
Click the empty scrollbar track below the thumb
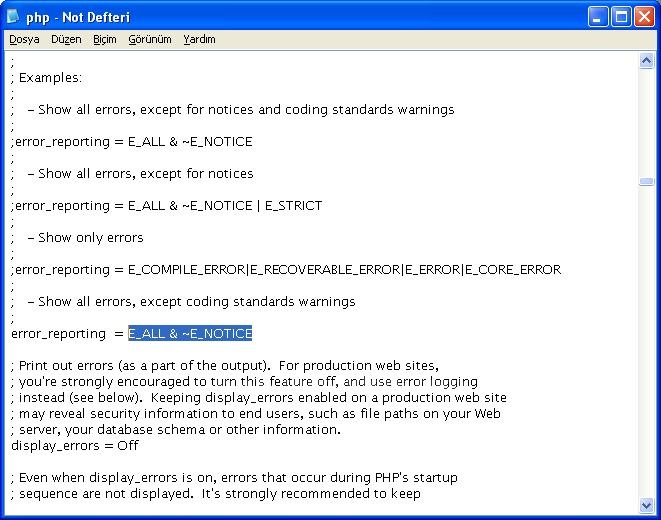coord(646,350)
